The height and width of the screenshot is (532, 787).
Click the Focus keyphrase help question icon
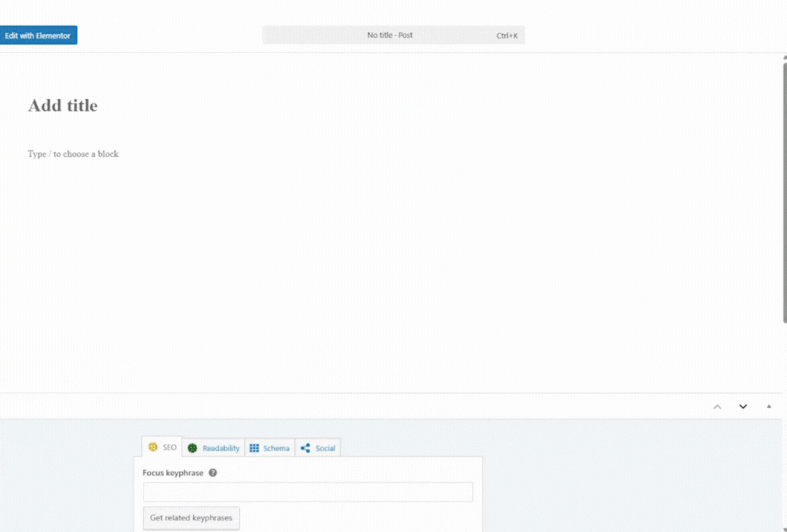click(x=213, y=473)
